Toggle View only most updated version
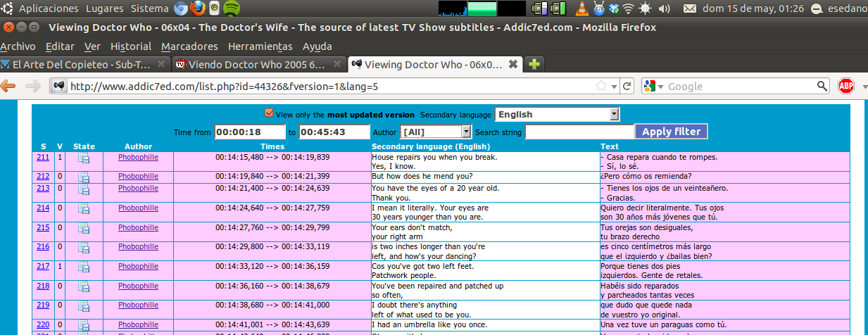The width and height of the screenshot is (868, 335). pos(269,113)
